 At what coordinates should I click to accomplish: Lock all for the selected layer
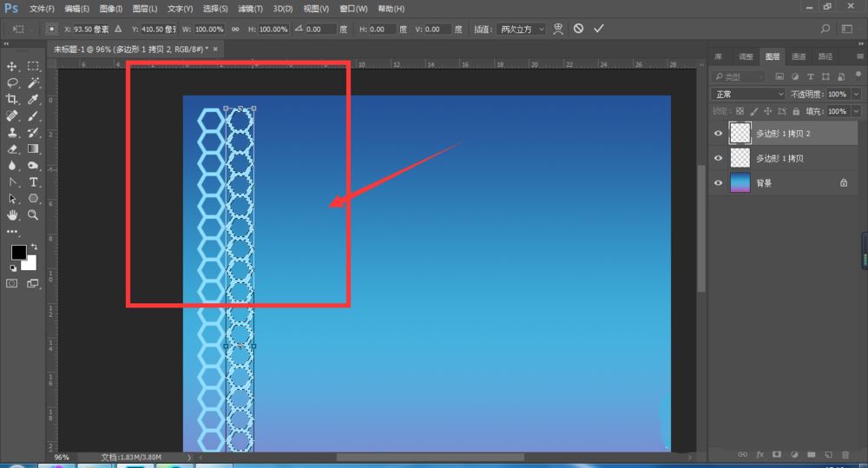tap(795, 111)
